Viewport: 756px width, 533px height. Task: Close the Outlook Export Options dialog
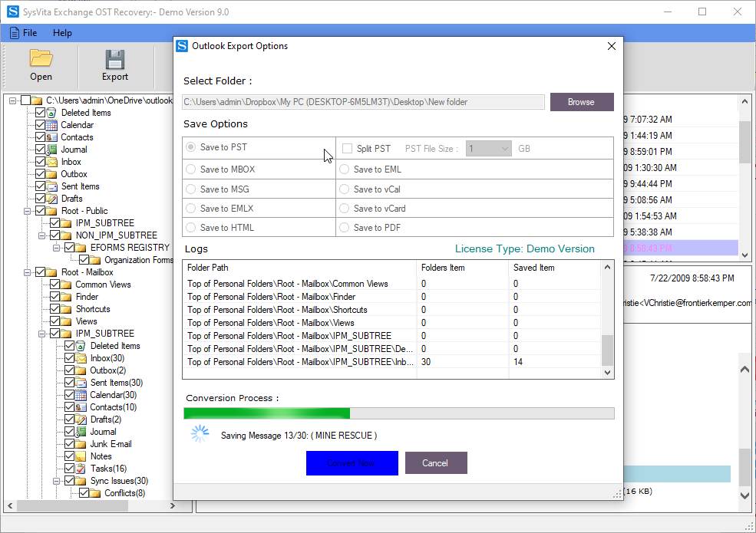click(612, 46)
